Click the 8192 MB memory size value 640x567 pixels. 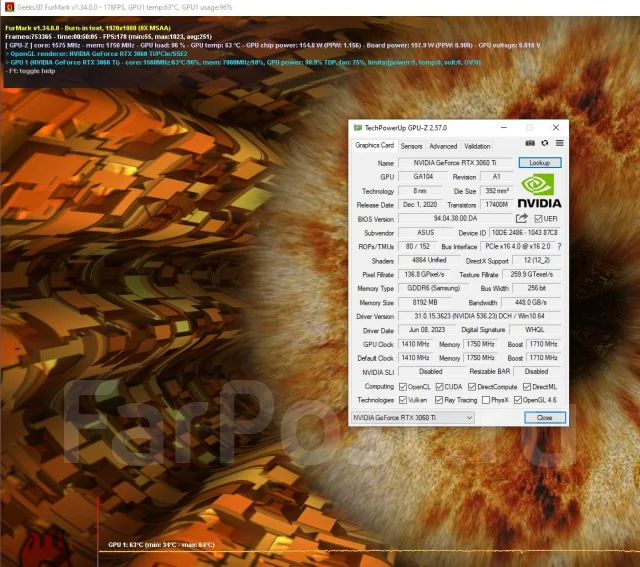click(425, 302)
